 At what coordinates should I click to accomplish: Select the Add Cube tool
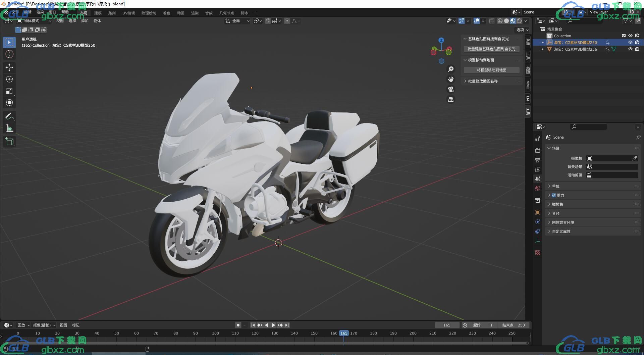(9, 141)
